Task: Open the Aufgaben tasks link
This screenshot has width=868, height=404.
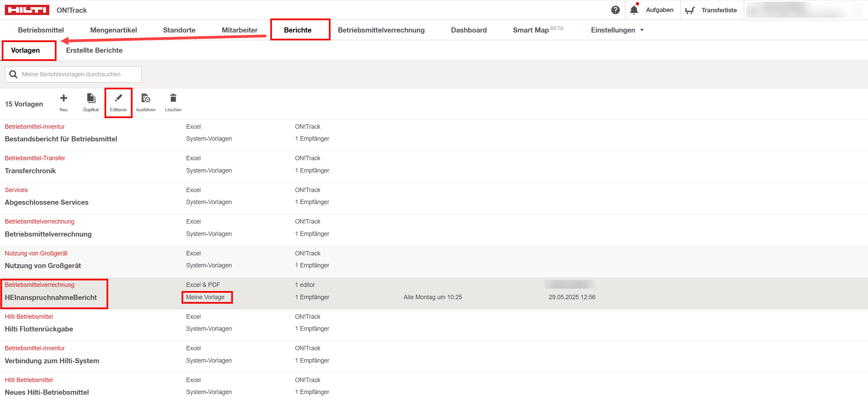Action: [x=659, y=10]
